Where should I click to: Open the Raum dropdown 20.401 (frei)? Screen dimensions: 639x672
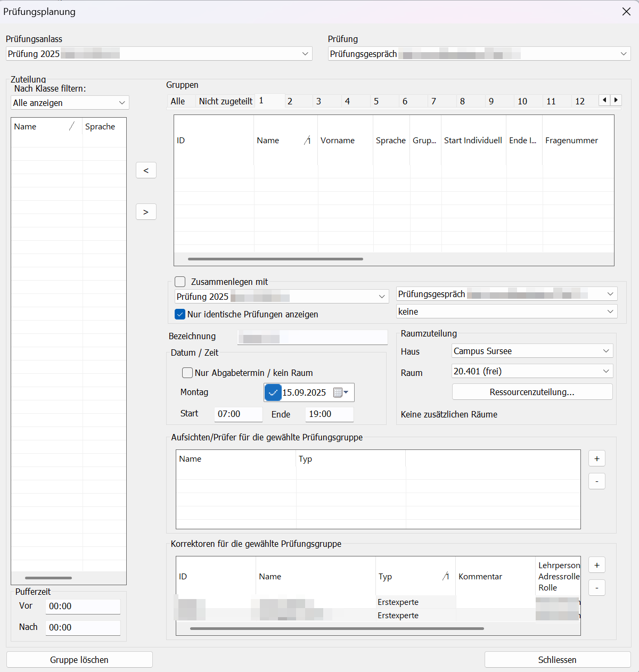(x=532, y=371)
